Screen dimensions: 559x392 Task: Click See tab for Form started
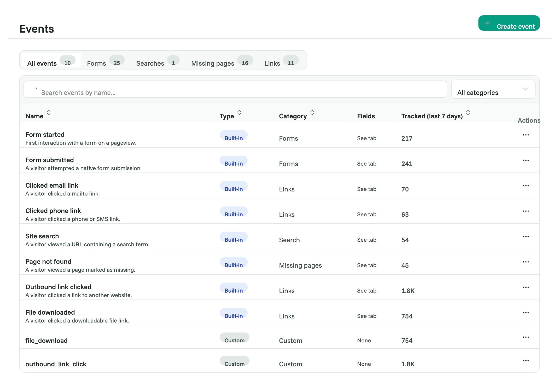coord(367,138)
